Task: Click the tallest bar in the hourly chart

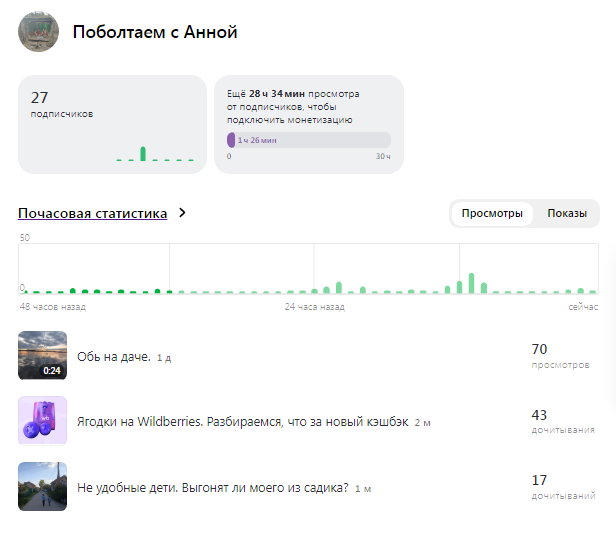Action: coord(471,283)
